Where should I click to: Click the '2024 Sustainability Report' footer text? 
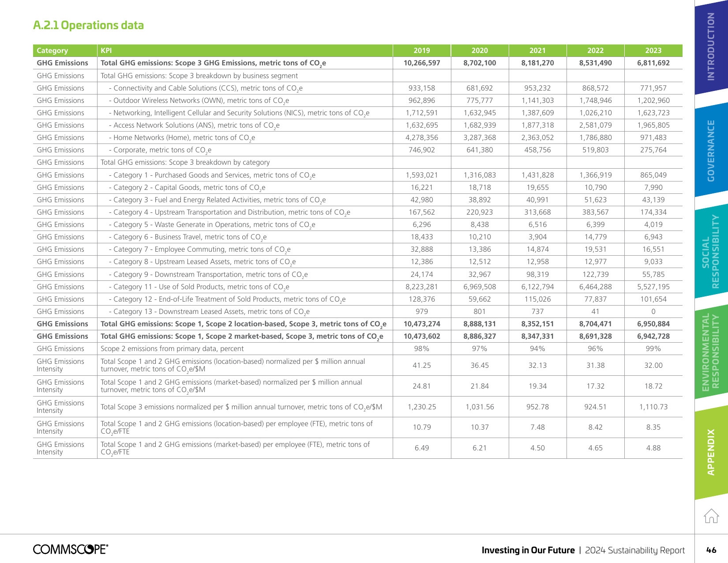(x=635, y=550)
